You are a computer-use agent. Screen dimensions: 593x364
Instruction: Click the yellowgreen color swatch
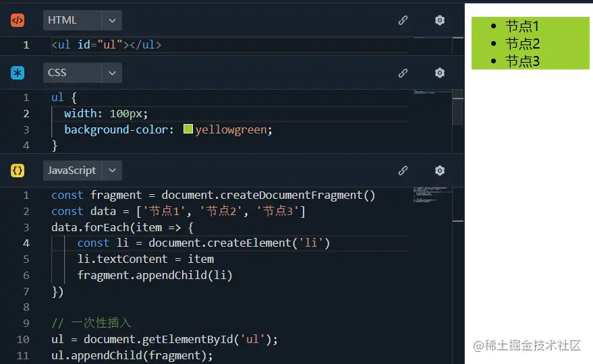[188, 129]
